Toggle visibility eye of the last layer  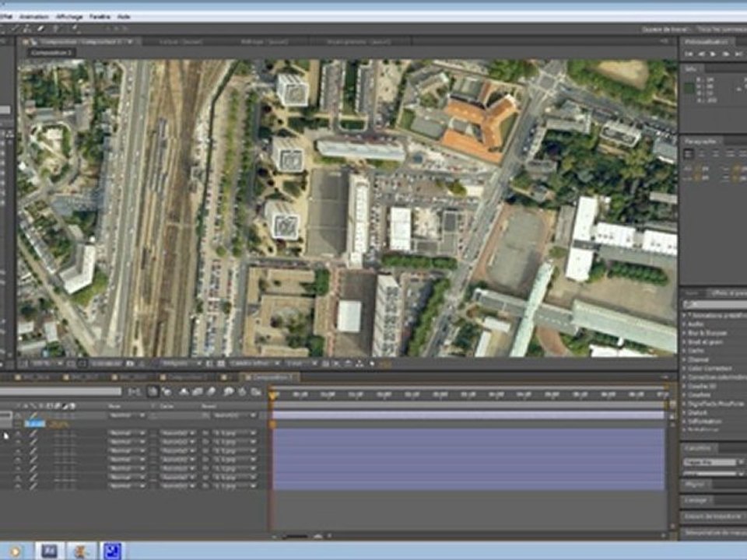[17, 486]
